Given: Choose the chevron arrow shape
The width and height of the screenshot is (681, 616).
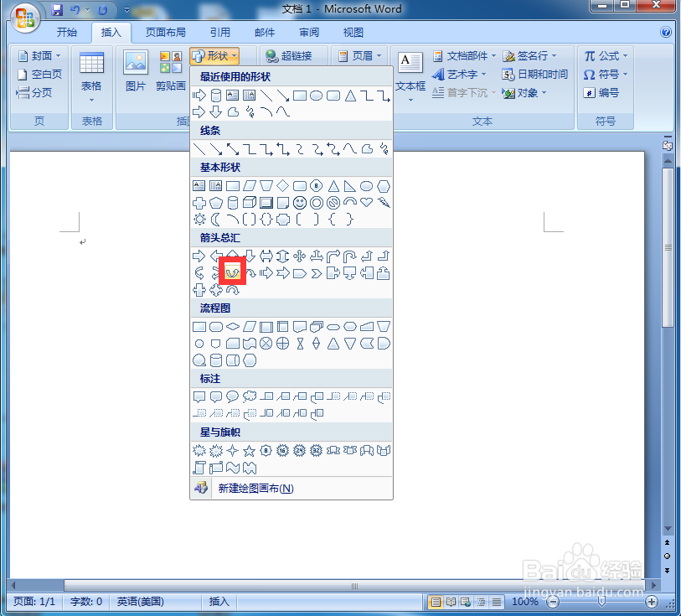Looking at the screenshot, I should coord(316,273).
